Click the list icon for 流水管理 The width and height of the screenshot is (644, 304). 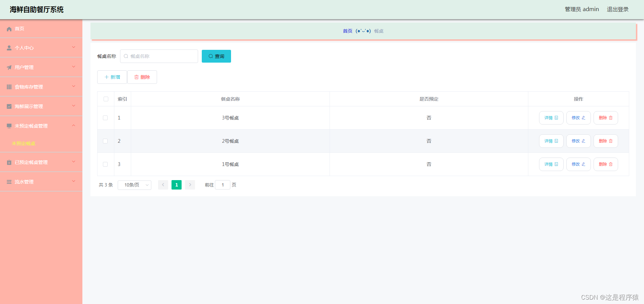click(9, 182)
